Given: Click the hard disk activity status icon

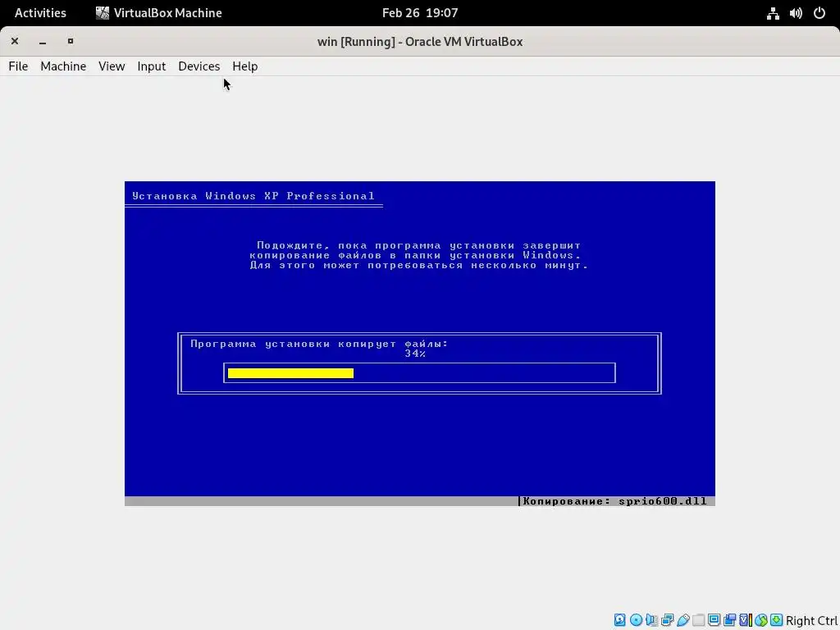Looking at the screenshot, I should click(x=620, y=620).
